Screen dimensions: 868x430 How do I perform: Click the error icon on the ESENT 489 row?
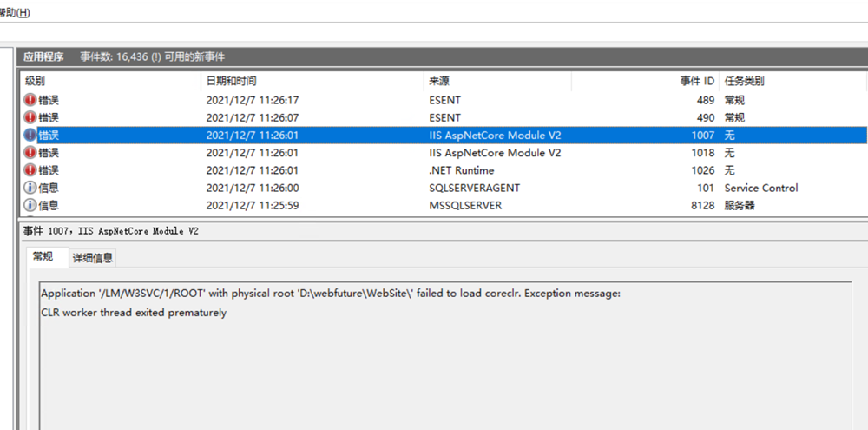[x=30, y=100]
